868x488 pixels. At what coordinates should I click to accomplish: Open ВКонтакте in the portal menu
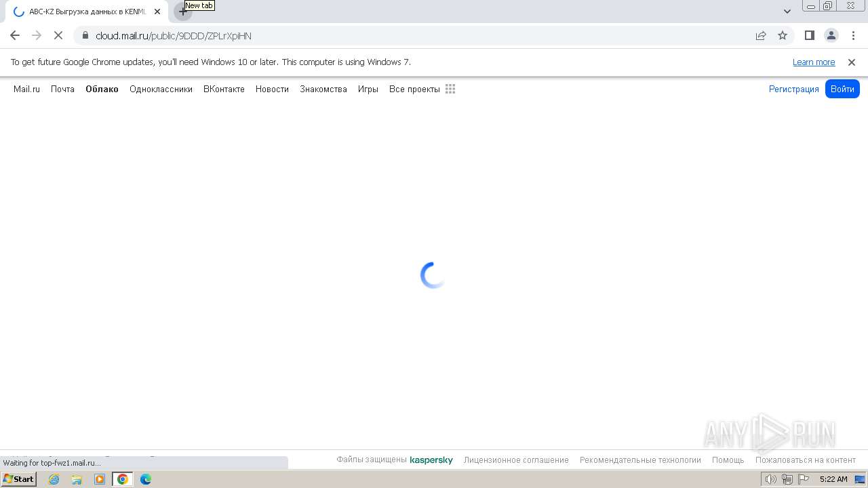click(224, 89)
